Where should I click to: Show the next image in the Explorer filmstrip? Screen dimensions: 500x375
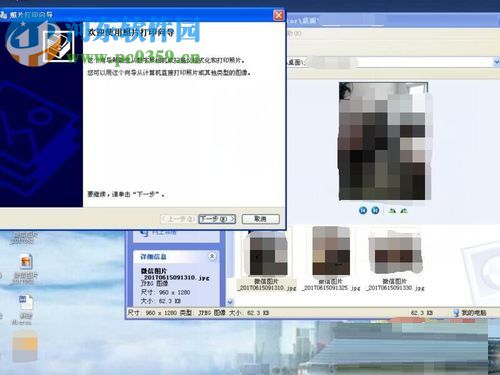(375, 210)
